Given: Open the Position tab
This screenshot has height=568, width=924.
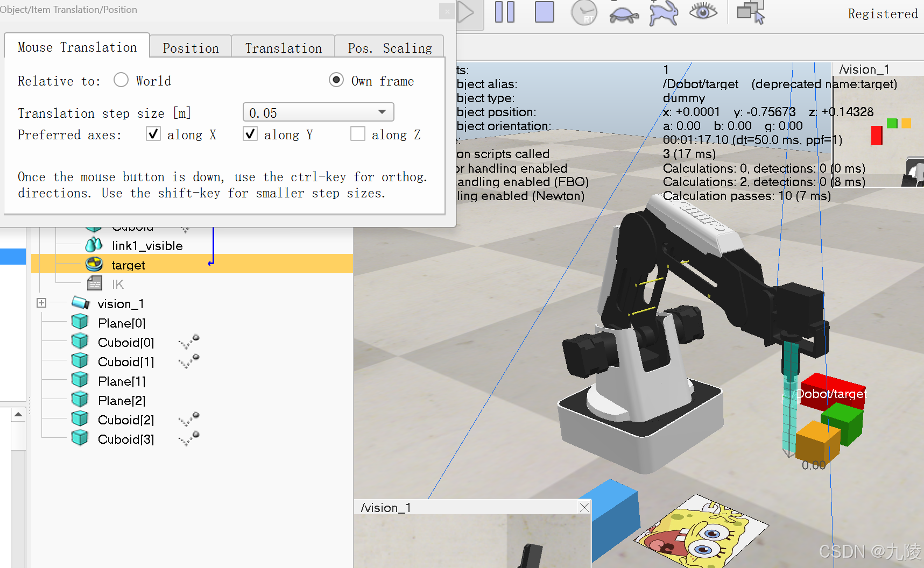Looking at the screenshot, I should click(191, 48).
